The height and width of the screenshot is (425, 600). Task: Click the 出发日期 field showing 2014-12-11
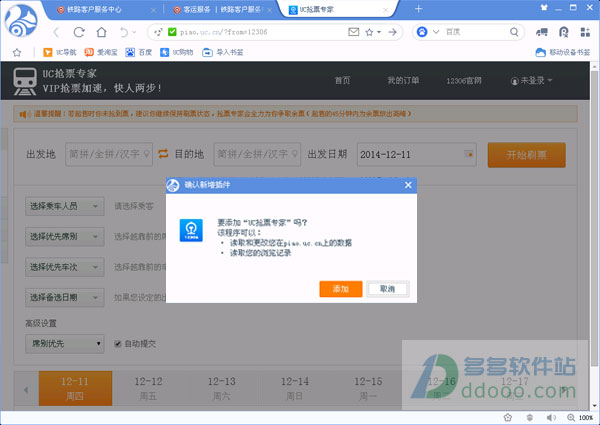(x=417, y=154)
